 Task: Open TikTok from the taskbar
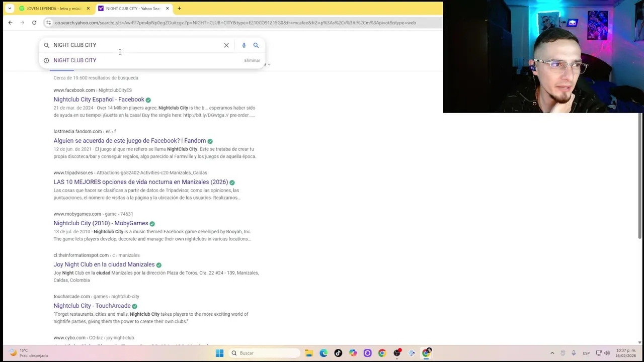(338, 353)
